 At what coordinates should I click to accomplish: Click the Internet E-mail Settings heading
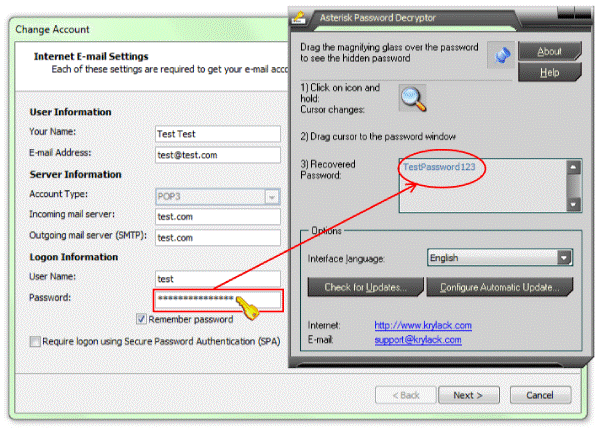pyautogui.click(x=91, y=56)
